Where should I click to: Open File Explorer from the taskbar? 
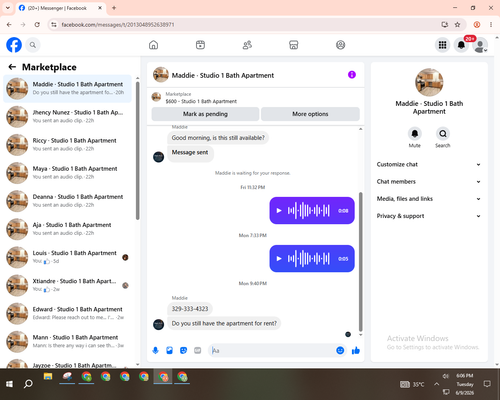(48, 377)
